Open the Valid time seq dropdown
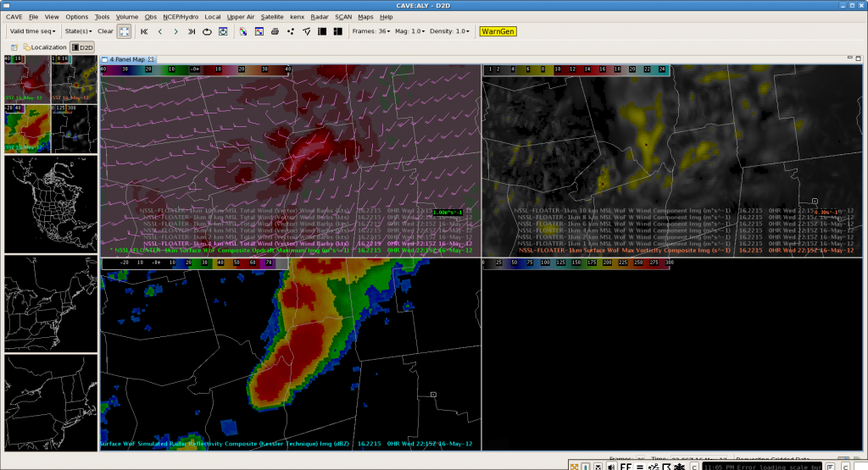Viewport: 868px width, 470px height. click(x=32, y=31)
